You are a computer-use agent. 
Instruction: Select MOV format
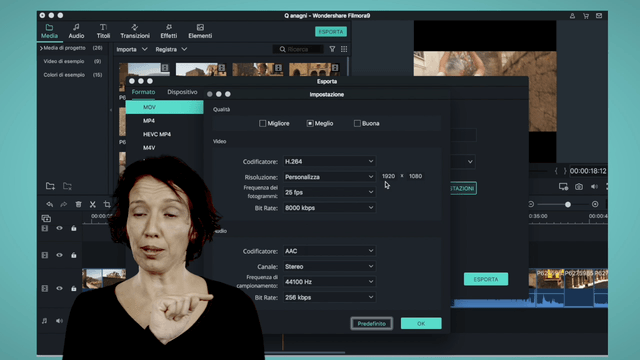pos(164,107)
